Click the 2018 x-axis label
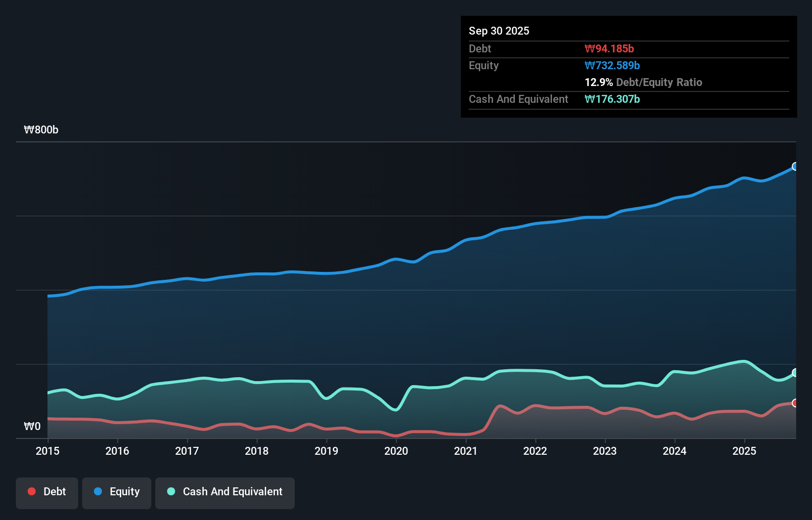812x520 pixels. [257, 451]
